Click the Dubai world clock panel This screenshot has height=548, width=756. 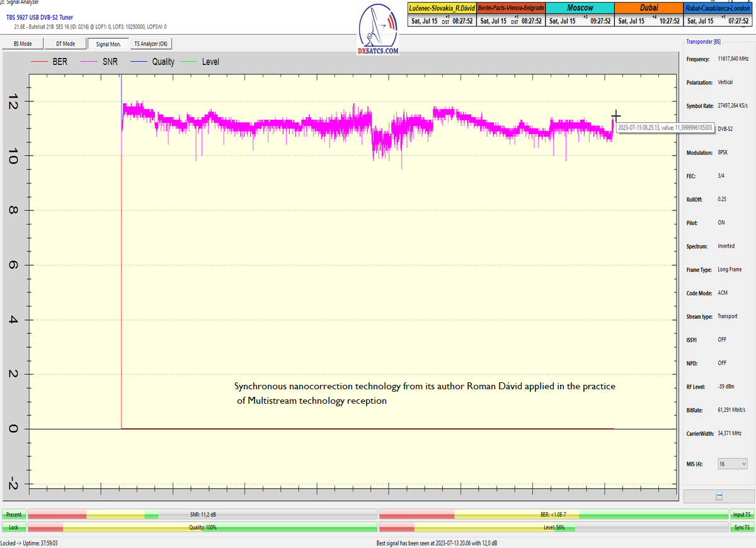click(x=648, y=14)
